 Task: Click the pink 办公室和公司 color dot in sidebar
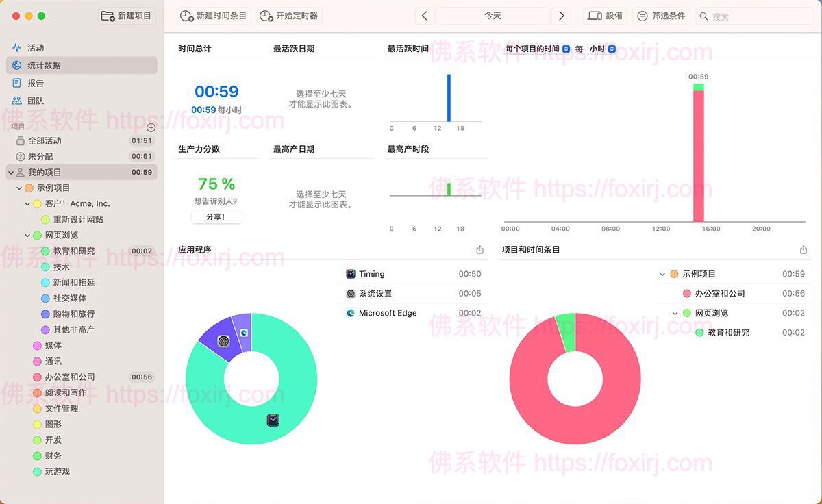pyautogui.click(x=38, y=377)
